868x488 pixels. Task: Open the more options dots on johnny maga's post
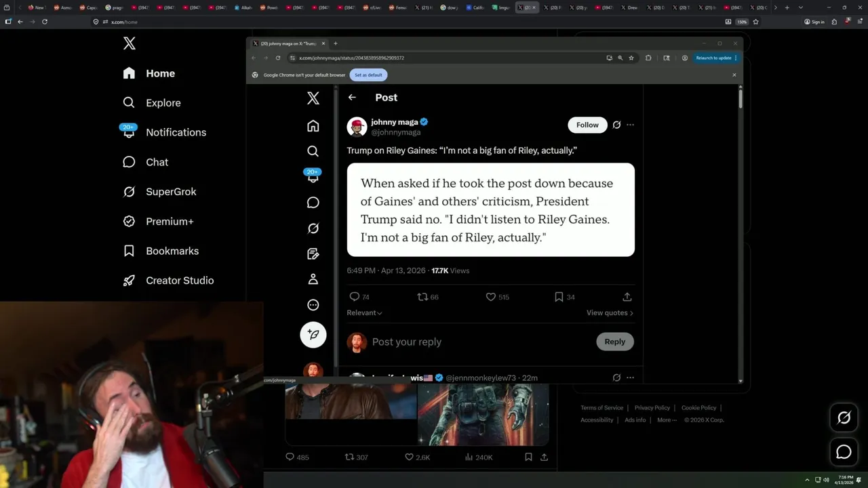click(x=630, y=125)
